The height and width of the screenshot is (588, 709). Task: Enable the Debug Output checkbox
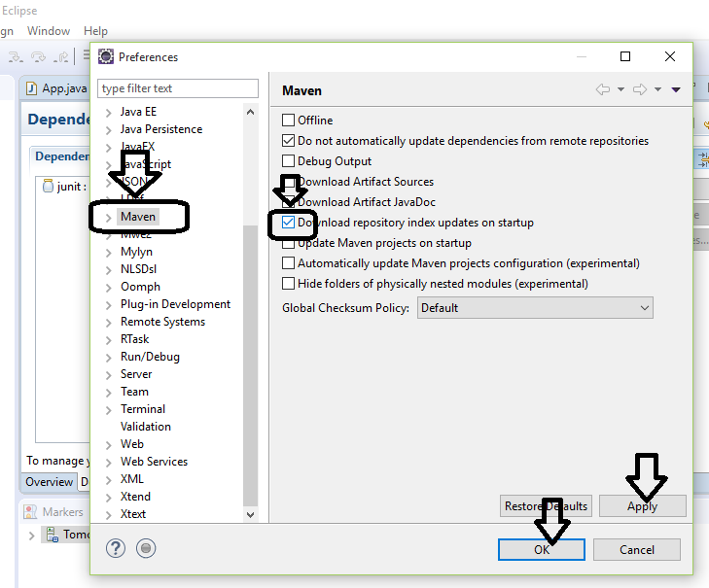(288, 161)
